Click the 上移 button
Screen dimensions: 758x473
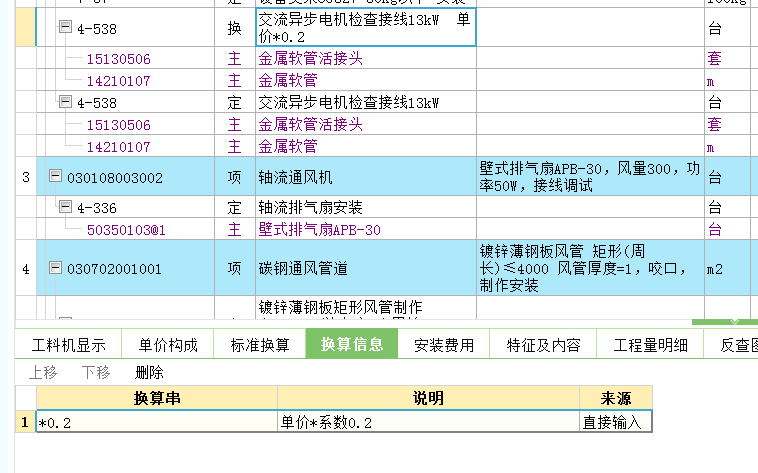tap(43, 372)
